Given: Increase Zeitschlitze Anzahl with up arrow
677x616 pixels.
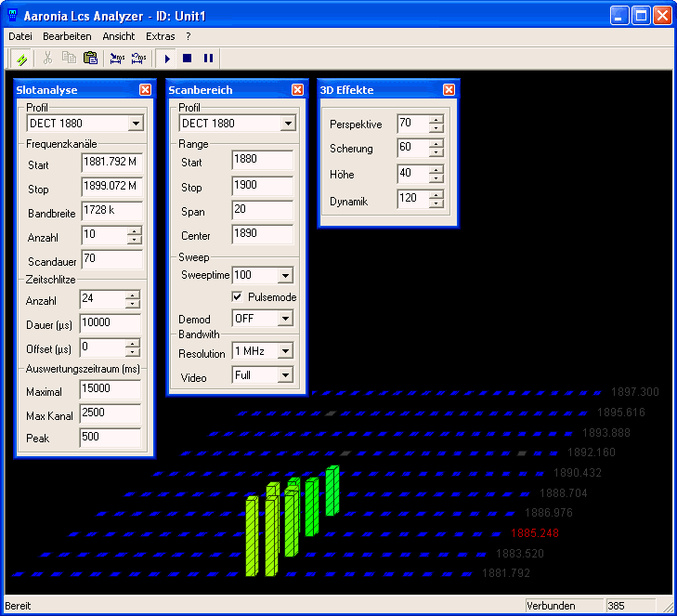Looking at the screenshot, I should (x=133, y=295).
